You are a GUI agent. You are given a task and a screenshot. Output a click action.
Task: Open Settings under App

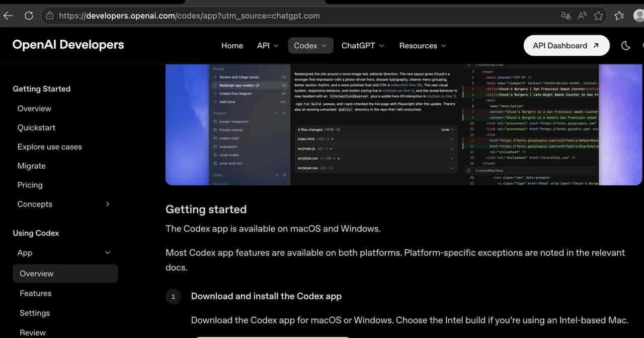(35, 313)
